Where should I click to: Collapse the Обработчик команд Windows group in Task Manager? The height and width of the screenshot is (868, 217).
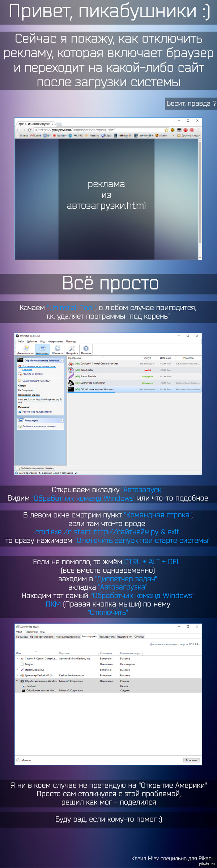pyautogui.click(x=17, y=681)
